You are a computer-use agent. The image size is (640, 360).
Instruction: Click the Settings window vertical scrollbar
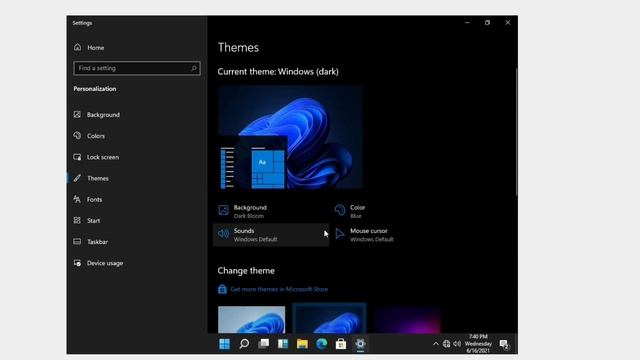point(516,131)
